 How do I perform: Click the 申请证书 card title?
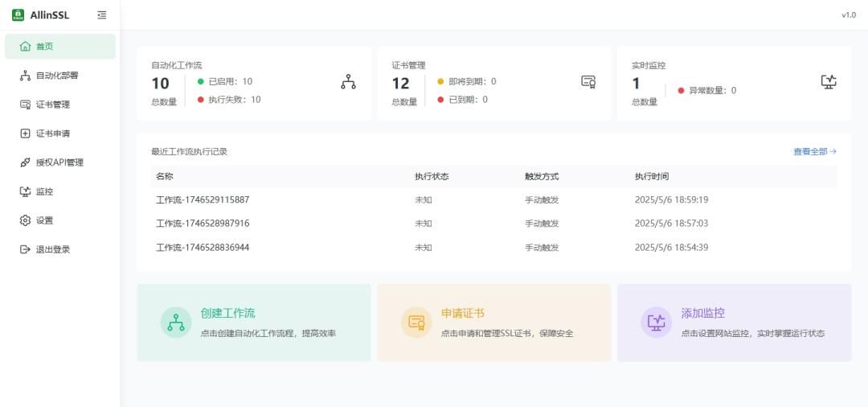(x=462, y=314)
